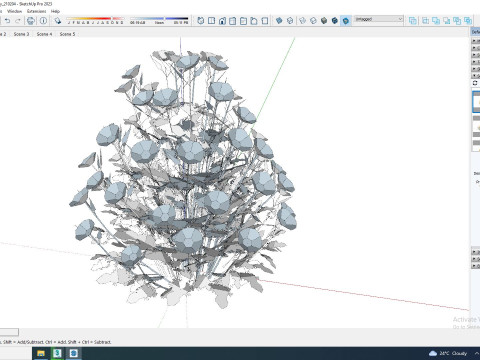Click the Subtract solid tool icon
Viewport: 480px width, 360px height.
tap(447, 21)
